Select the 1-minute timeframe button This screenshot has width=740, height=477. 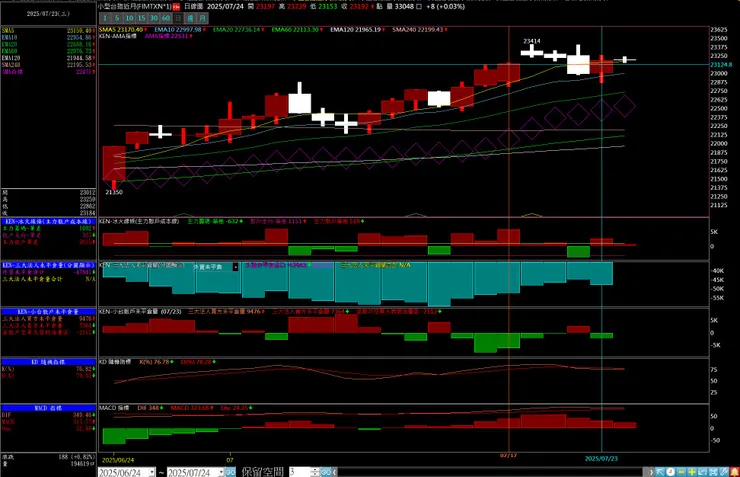[105, 18]
